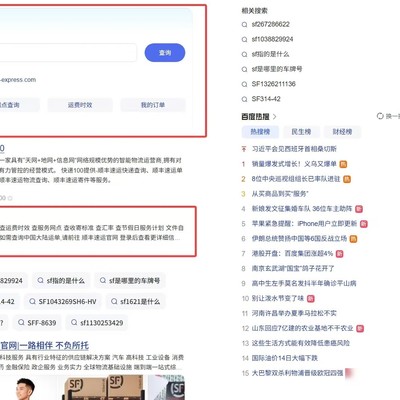Click red 新 badge beside iPhone用户立即更新
This screenshot has width=400, height=400.
(364, 224)
